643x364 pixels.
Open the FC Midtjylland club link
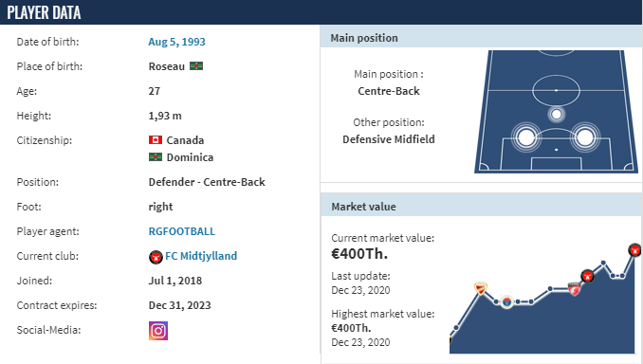(201, 256)
